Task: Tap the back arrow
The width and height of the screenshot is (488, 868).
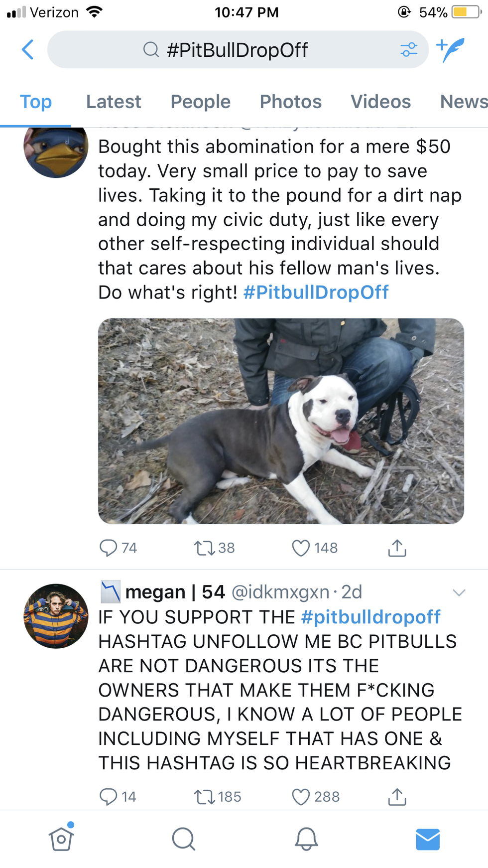Action: [28, 50]
